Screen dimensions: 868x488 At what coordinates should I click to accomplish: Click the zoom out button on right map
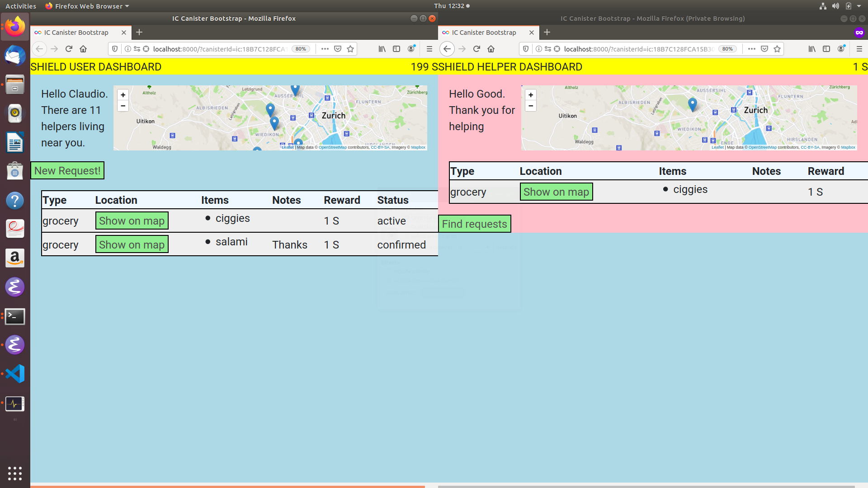point(531,106)
